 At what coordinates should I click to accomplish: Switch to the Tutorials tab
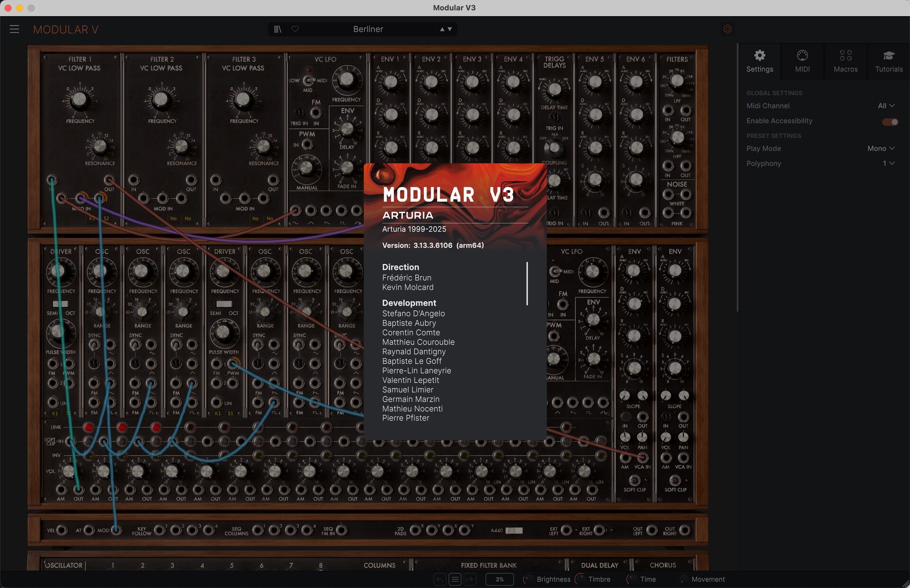coord(889,61)
